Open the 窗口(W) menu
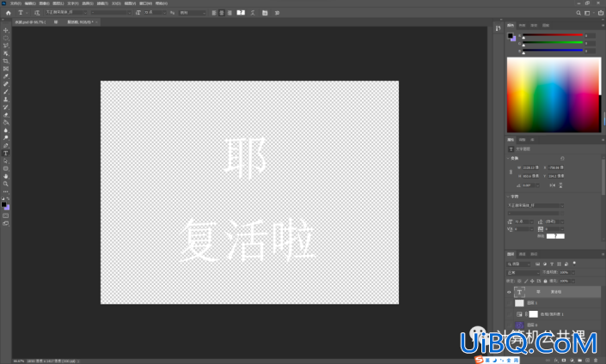The height and width of the screenshot is (364, 606). pos(146,3)
